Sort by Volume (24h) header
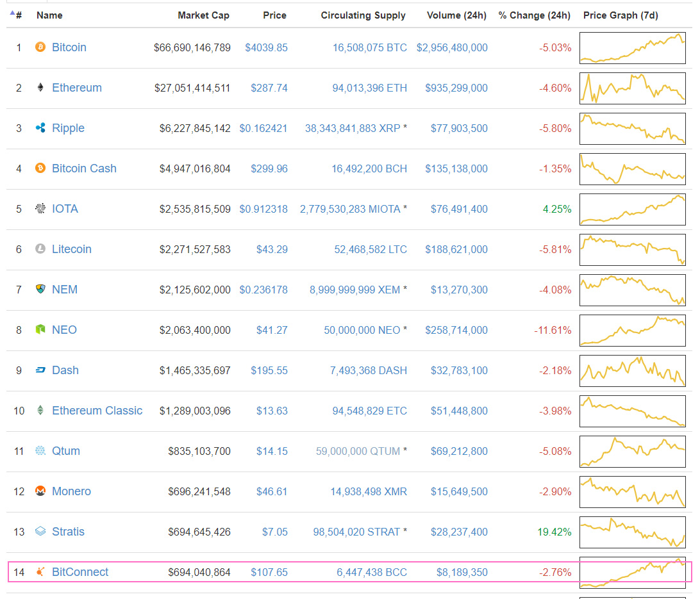 [x=456, y=15]
